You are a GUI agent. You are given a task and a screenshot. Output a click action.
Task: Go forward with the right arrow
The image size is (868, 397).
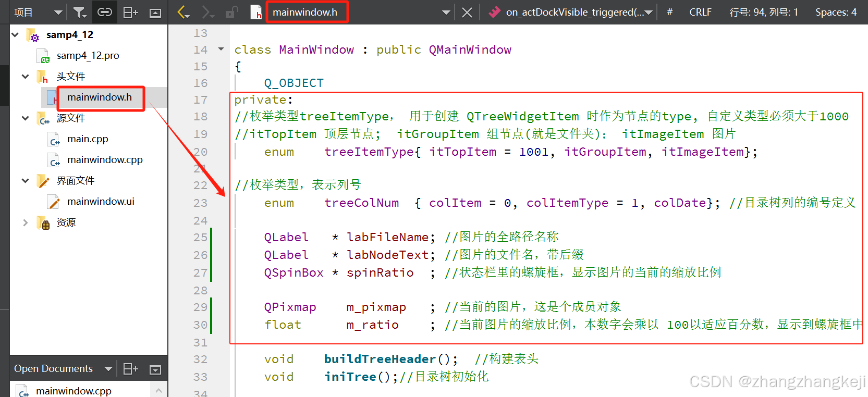[208, 12]
